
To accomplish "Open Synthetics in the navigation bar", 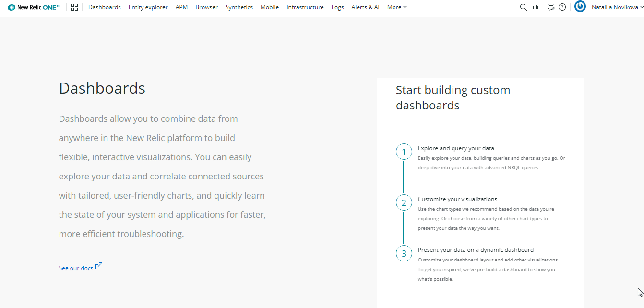I will (239, 7).
